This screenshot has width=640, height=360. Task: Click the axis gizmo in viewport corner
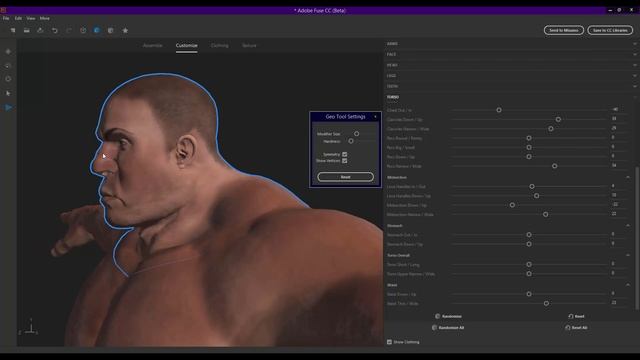29,327
